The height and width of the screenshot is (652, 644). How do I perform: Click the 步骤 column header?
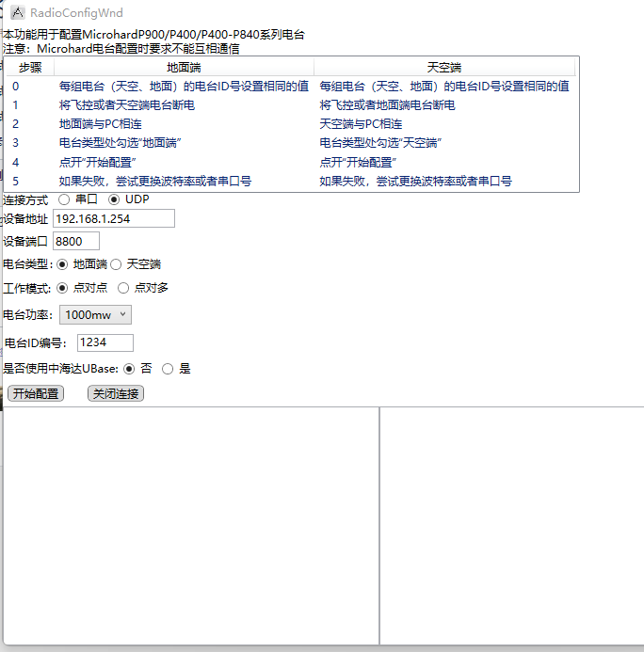pyautogui.click(x=30, y=68)
